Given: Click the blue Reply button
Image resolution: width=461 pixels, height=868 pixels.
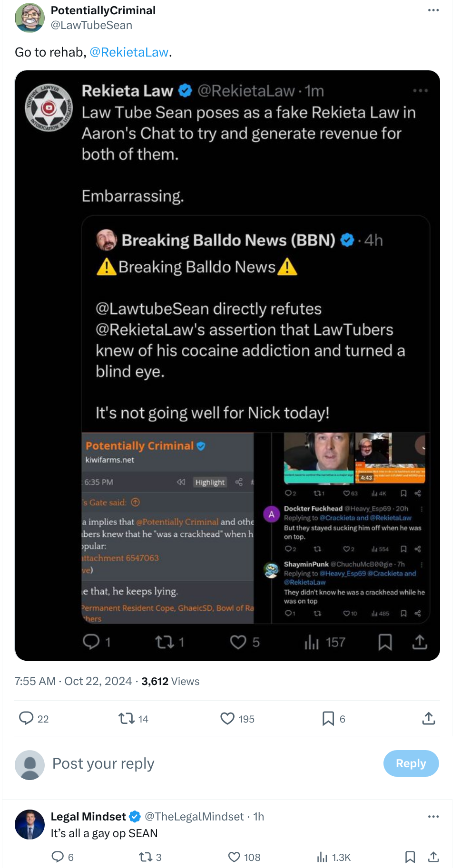Looking at the screenshot, I should pyautogui.click(x=411, y=763).
